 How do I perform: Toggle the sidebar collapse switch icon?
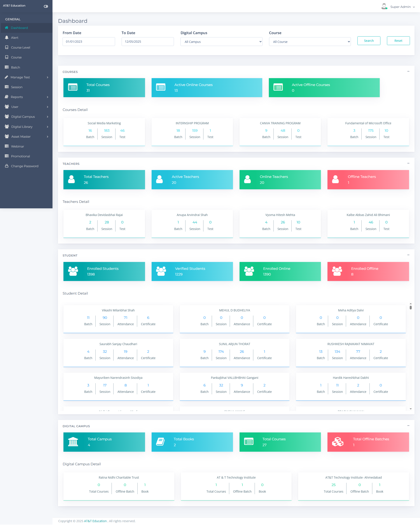pos(46,6)
